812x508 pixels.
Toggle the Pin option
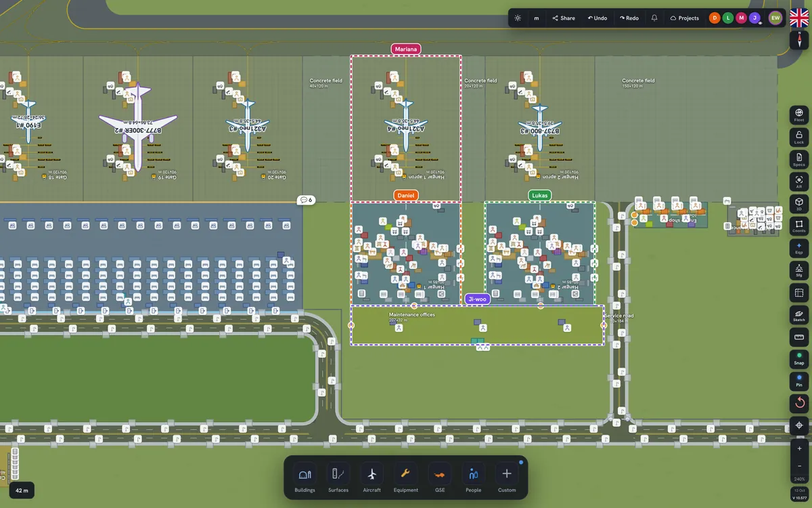[799, 381]
